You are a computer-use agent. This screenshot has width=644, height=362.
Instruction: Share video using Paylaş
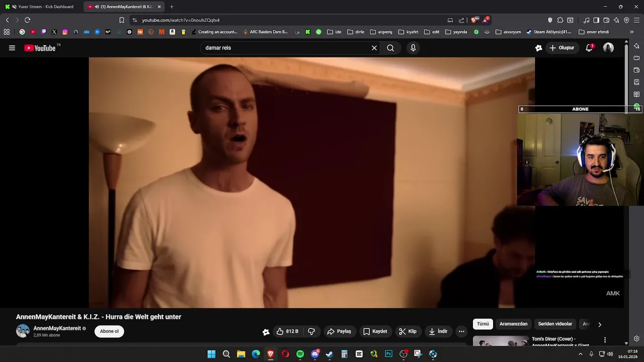click(339, 331)
